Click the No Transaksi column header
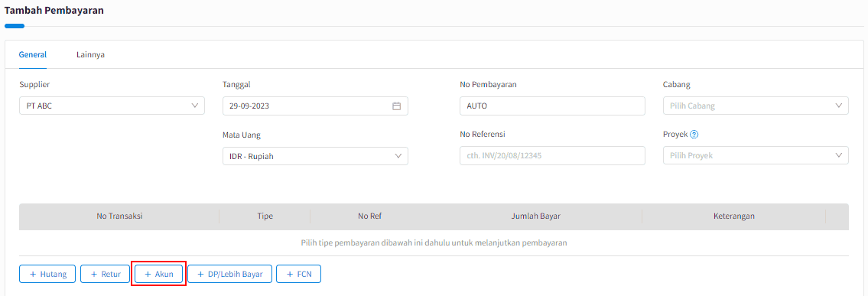 tap(119, 216)
